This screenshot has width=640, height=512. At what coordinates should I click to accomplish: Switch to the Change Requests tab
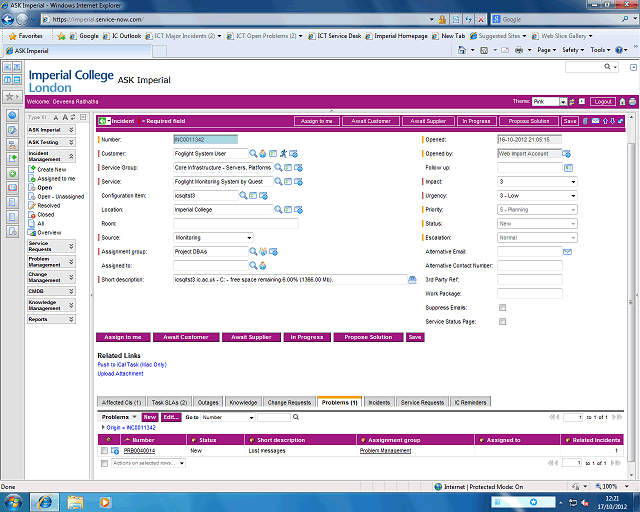[288, 402]
